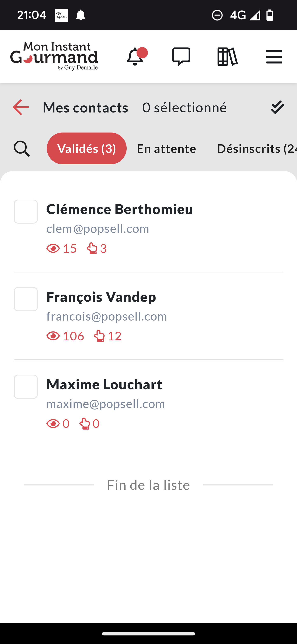Switch to the Validés (3) tab
This screenshot has height=644, width=297.
click(87, 148)
